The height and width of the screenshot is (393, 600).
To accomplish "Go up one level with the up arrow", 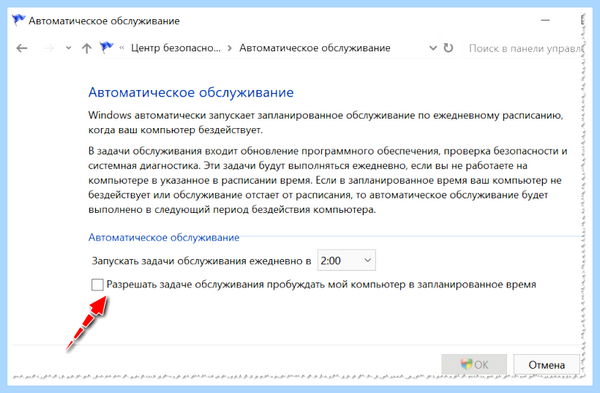I will click(x=87, y=48).
